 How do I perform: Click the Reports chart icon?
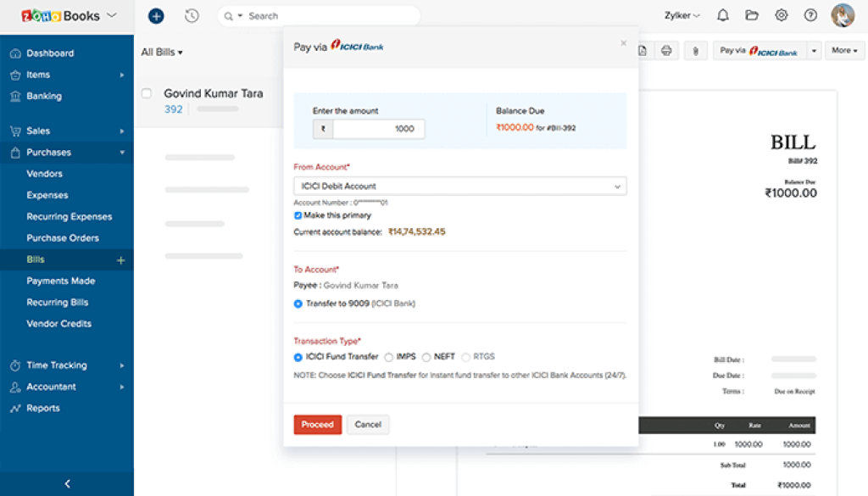15,409
